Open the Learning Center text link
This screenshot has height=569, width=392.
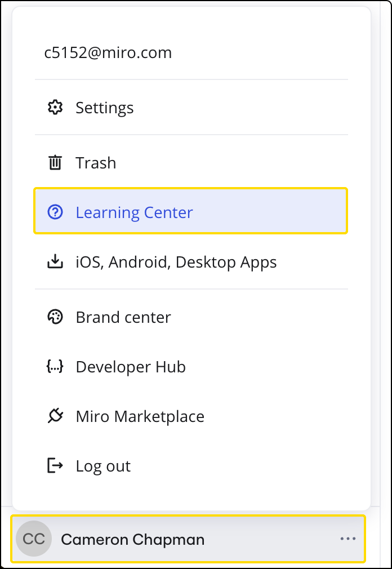click(134, 212)
